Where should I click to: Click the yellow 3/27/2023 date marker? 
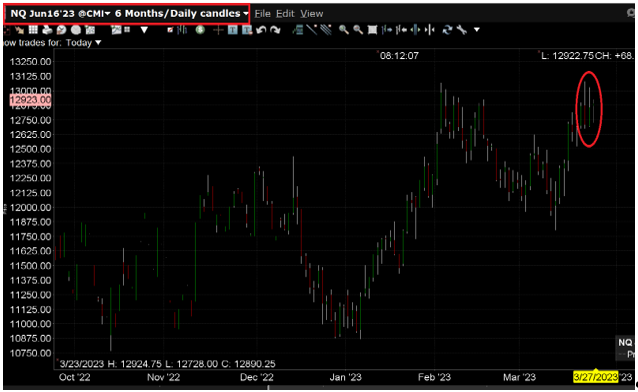pos(595,377)
